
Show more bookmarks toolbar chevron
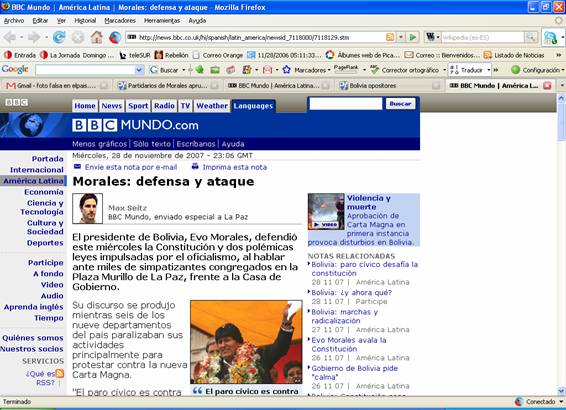[x=559, y=55]
